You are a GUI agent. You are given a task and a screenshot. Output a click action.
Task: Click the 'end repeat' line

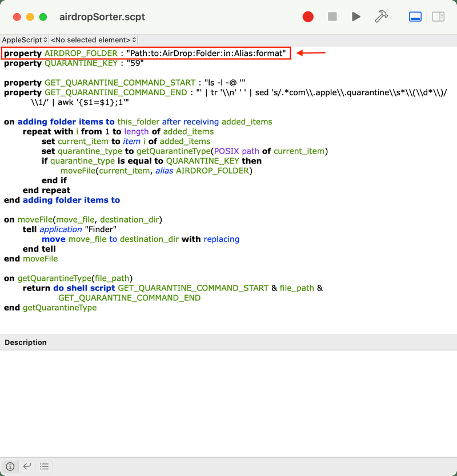46,190
